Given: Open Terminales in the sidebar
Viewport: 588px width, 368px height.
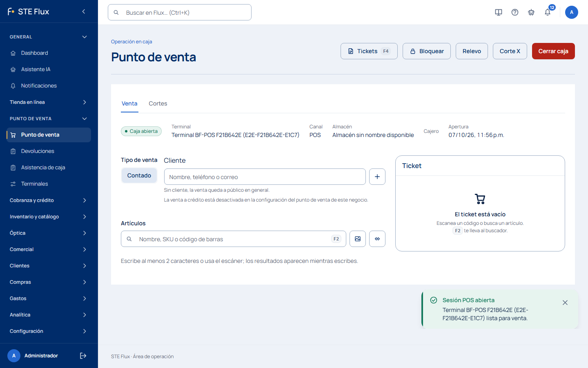Looking at the screenshot, I should (49, 184).
